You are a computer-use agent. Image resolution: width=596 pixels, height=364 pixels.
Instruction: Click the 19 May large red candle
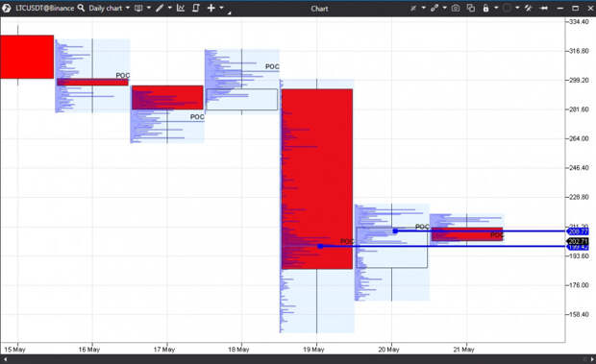pos(317,180)
